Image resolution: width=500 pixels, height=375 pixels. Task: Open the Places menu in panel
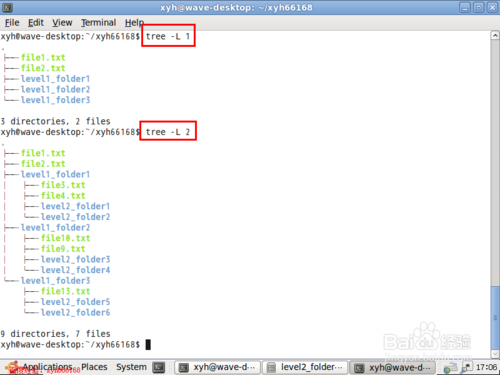click(94, 367)
